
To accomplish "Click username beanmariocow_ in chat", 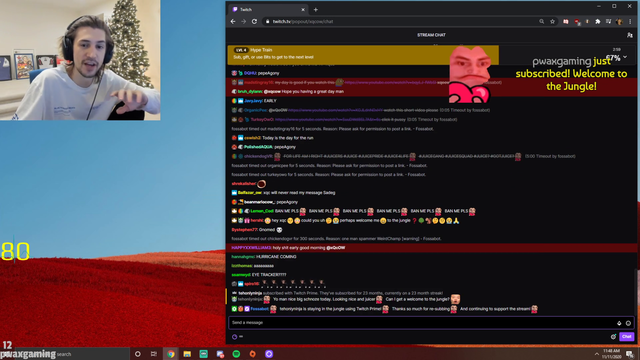I will point(259,202).
